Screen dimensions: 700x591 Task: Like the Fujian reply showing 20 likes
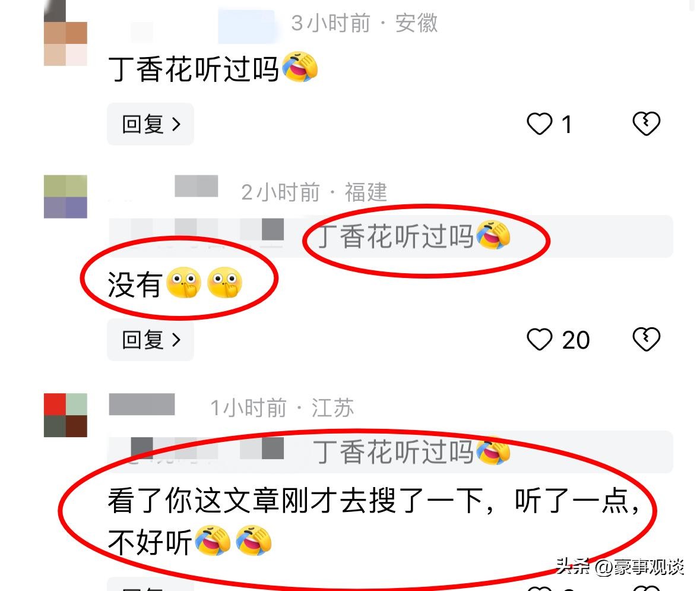539,339
